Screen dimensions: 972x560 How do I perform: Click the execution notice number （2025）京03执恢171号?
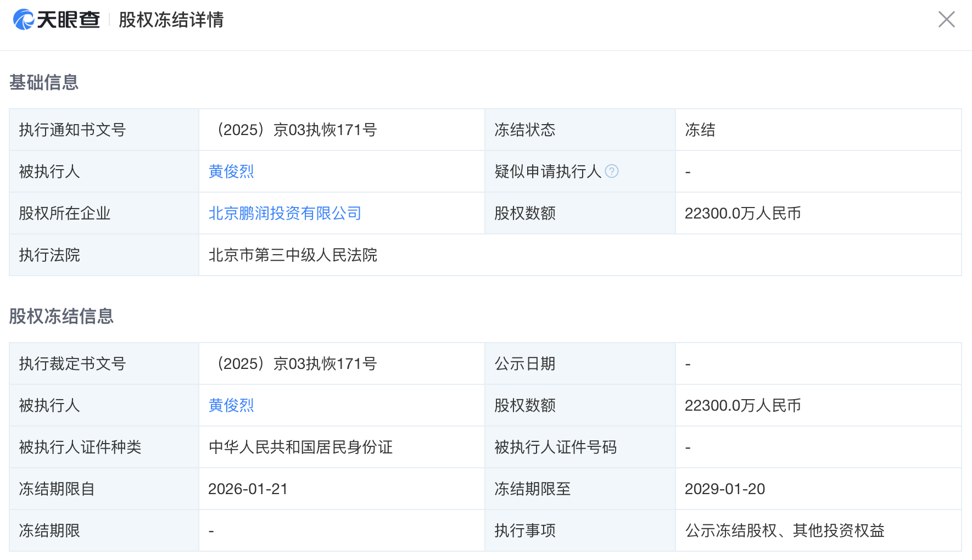tap(297, 130)
